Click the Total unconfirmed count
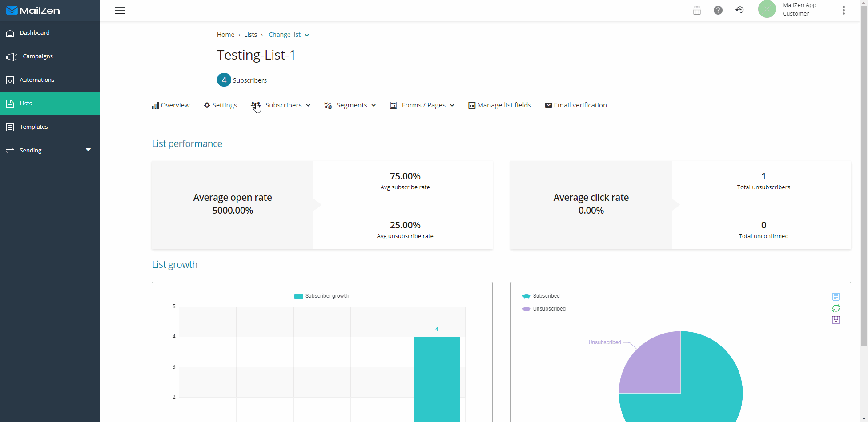The width and height of the screenshot is (868, 422). pyautogui.click(x=764, y=225)
